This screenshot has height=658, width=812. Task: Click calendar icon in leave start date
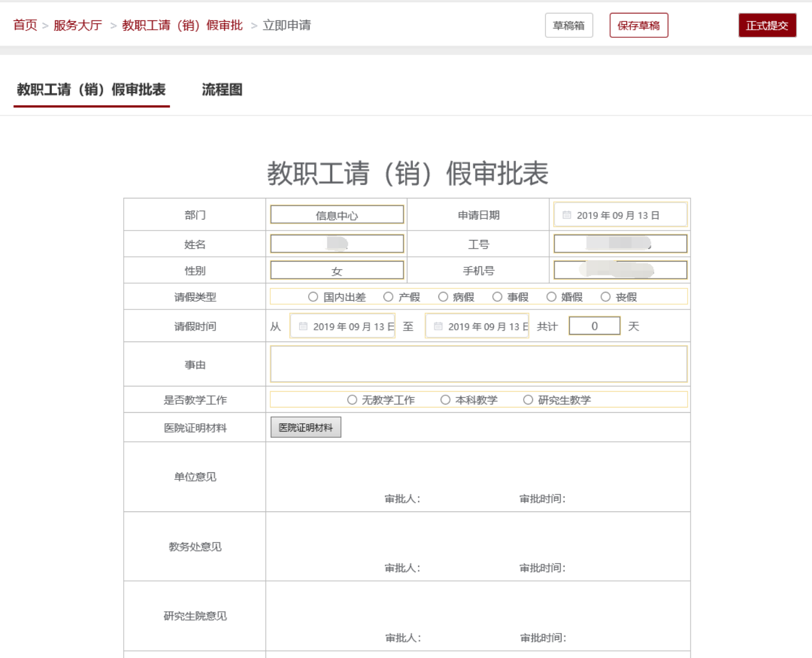point(303,326)
